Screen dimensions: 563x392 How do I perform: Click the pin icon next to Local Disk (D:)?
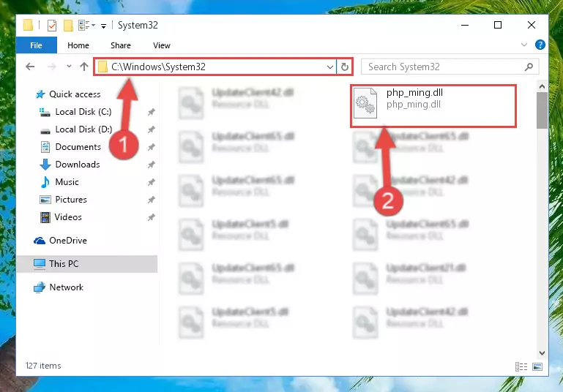pos(151,129)
